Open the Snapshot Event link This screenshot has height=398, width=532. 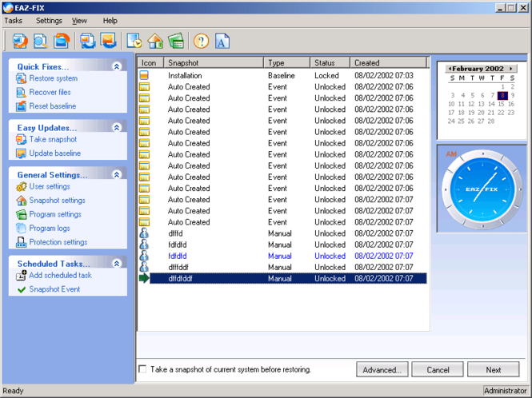pos(54,289)
